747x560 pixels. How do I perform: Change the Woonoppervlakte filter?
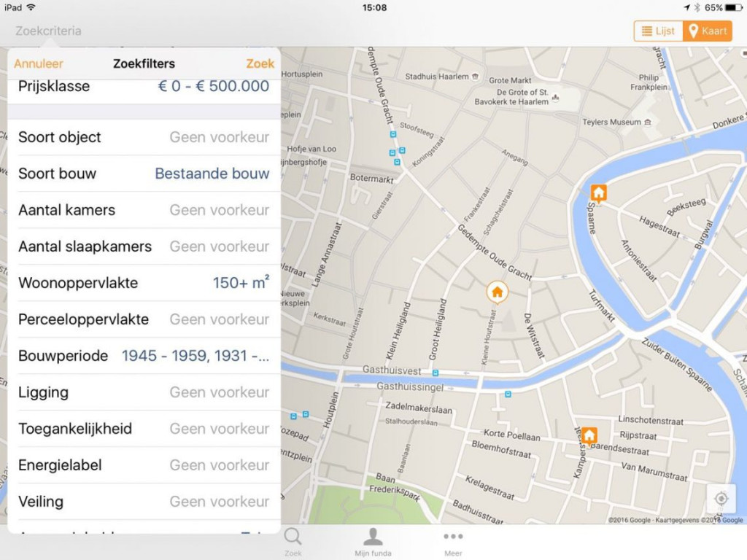click(x=144, y=283)
